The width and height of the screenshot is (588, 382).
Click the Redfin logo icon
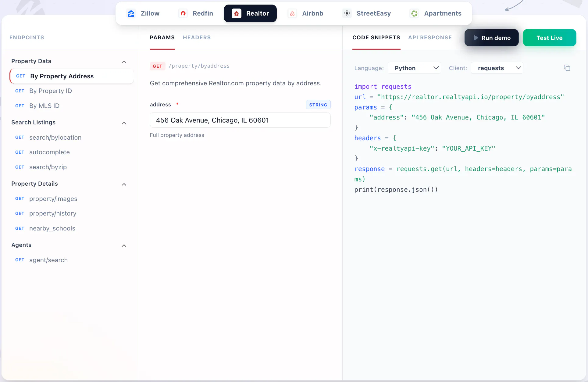click(x=183, y=13)
